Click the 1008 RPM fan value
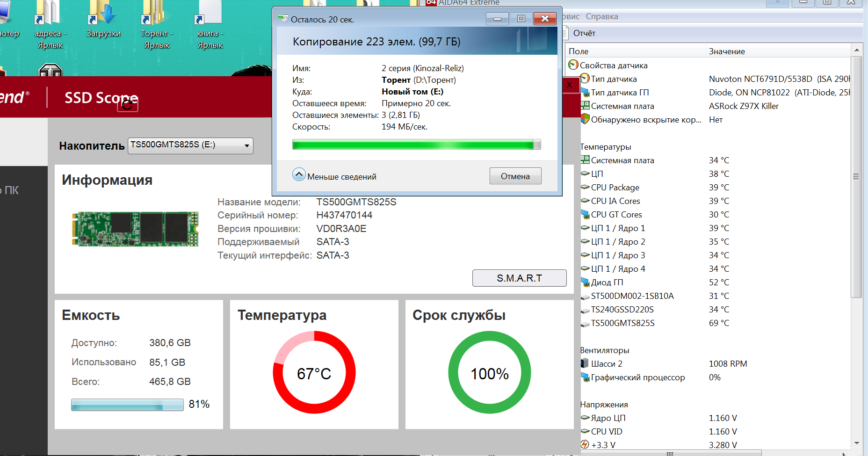 [728, 364]
